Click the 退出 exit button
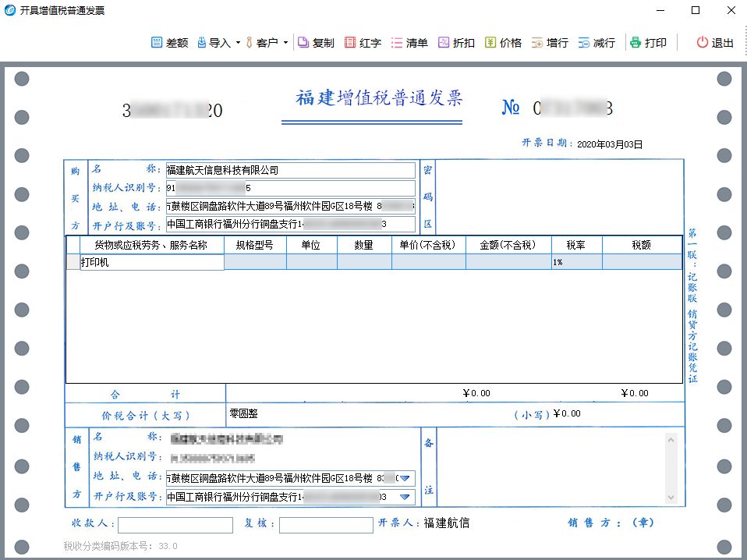 [x=715, y=42]
